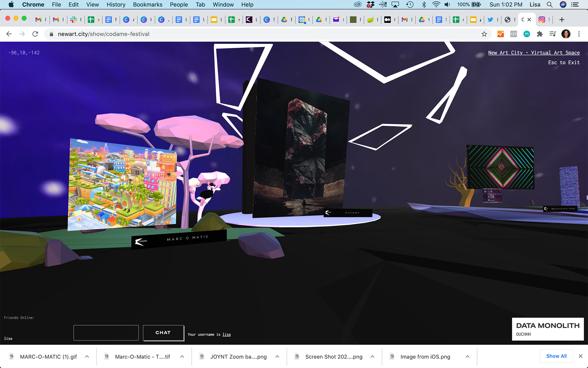Open the Tab menu
This screenshot has height=368, width=588.
200,5
